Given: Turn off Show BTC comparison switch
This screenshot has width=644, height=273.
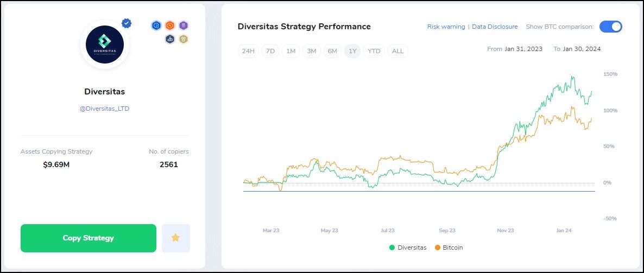Looking at the screenshot, I should coord(610,27).
